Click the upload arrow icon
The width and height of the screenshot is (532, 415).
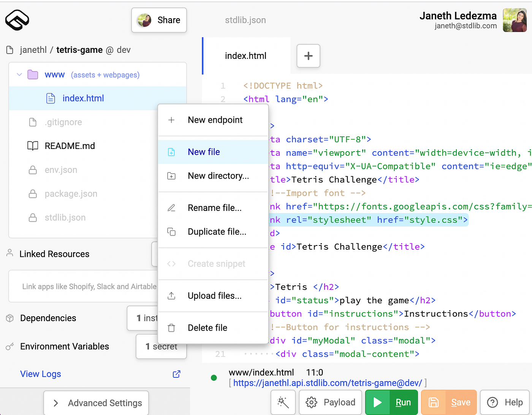[171, 296]
